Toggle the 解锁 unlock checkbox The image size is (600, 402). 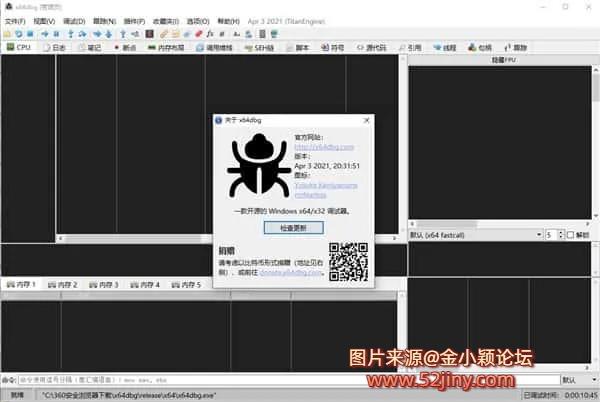click(x=570, y=235)
